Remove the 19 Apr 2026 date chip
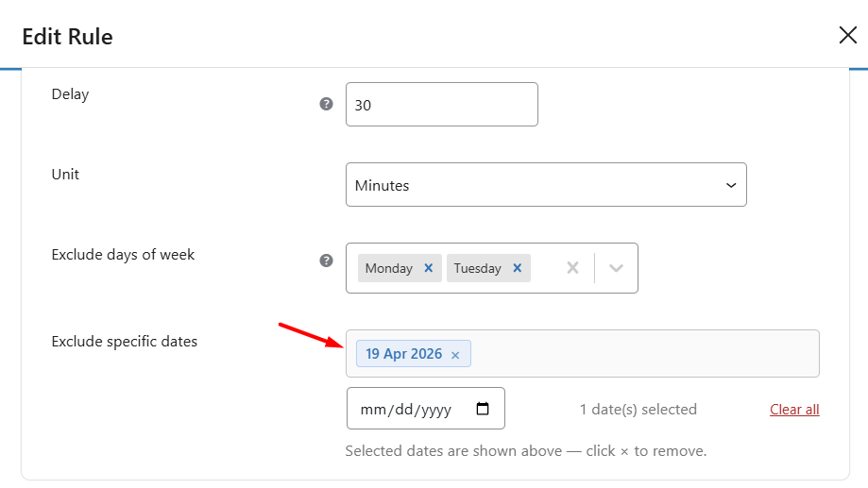This screenshot has height=488, width=868. pyautogui.click(x=455, y=355)
